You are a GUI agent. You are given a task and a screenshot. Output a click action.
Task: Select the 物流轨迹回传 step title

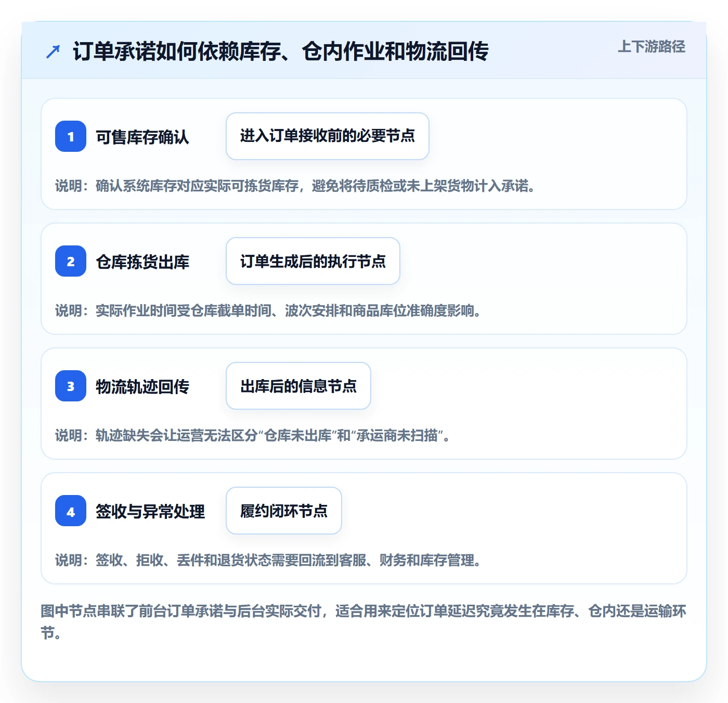pyautogui.click(x=142, y=386)
